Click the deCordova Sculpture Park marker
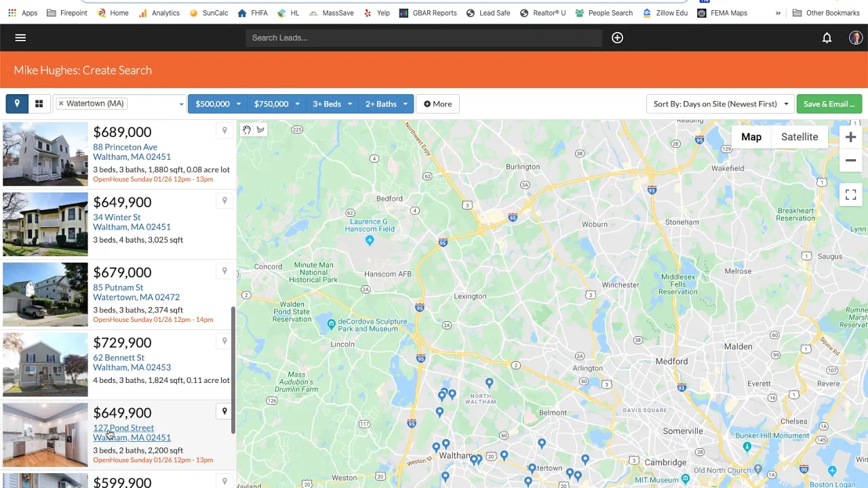Screen dimensions: 868x488 tap(331, 324)
